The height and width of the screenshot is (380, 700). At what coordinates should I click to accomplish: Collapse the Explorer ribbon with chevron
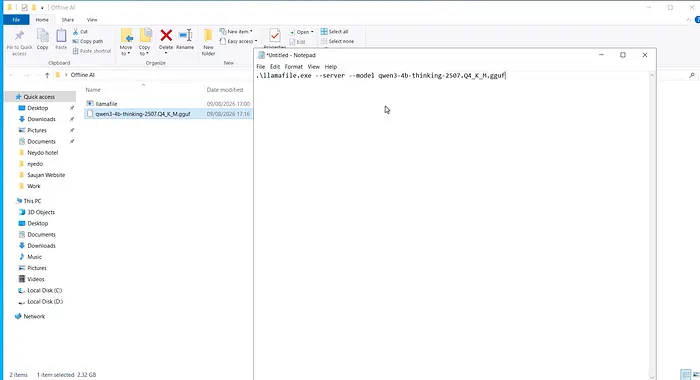coord(688,20)
